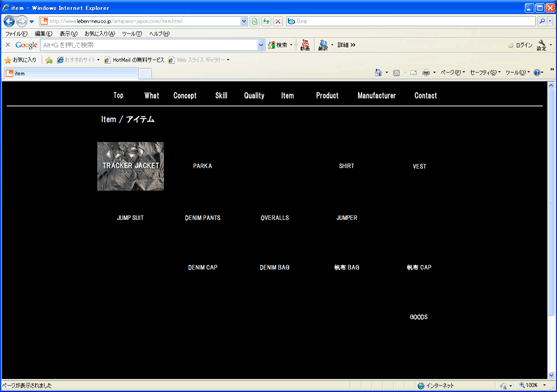Image resolution: width=557 pixels, height=392 pixels.
Task: Open the HotMail の無料サービス favorite link
Action: click(x=134, y=60)
